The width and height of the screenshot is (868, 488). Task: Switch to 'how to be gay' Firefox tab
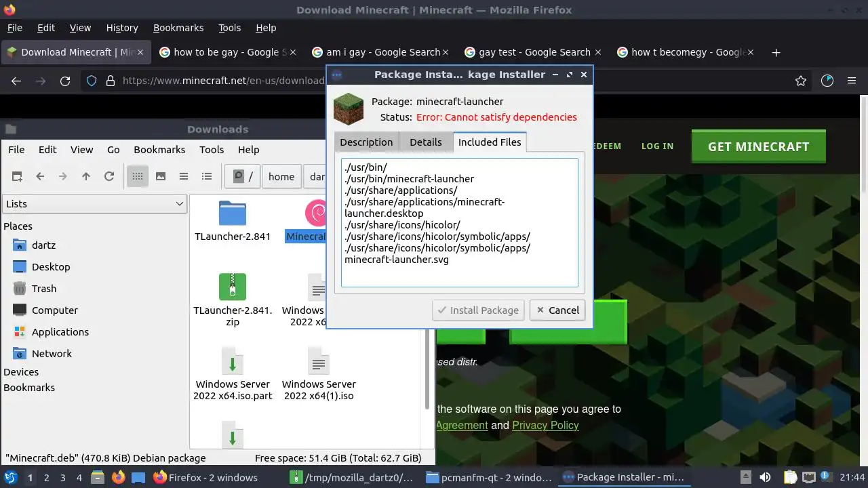(226, 52)
